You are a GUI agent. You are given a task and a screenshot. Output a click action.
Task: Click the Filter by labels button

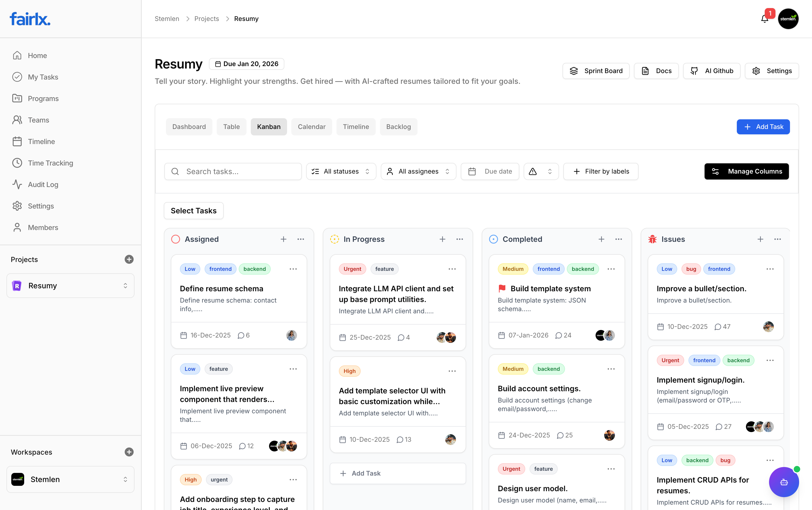601,171
